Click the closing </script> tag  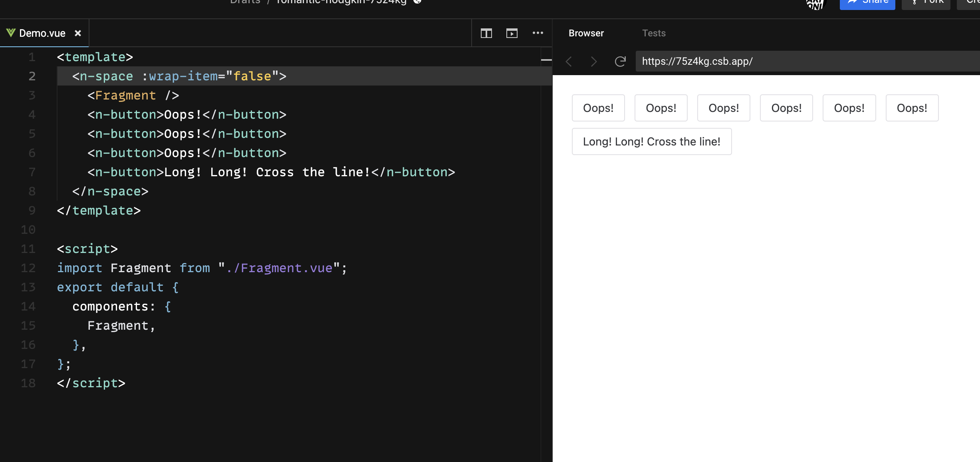coord(91,383)
